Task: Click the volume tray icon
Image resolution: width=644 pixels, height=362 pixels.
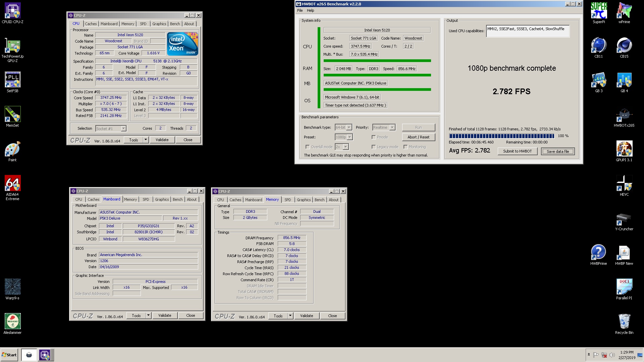Action: coord(612,355)
